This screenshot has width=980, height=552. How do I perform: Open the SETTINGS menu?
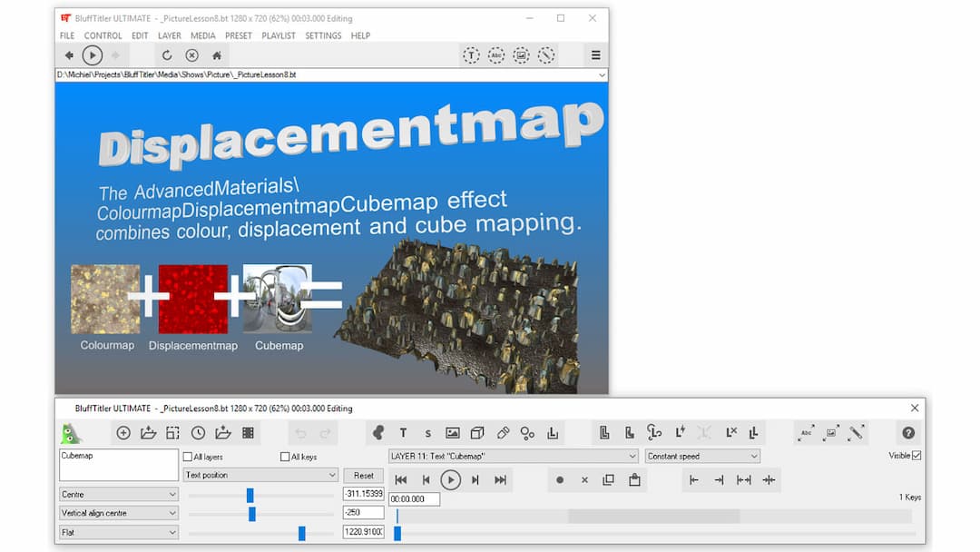tap(323, 35)
